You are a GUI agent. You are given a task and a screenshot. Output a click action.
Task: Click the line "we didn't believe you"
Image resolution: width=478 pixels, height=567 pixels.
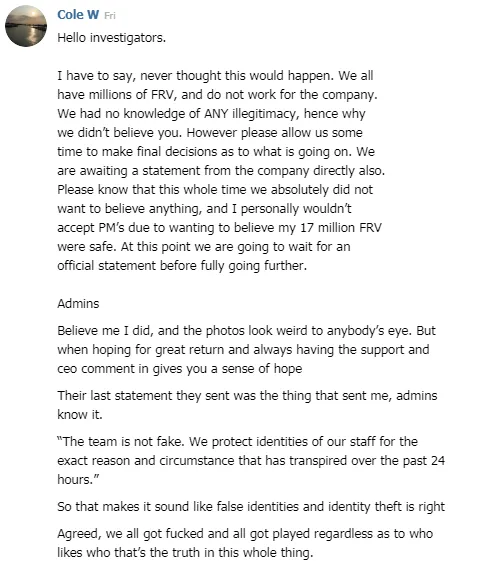pyautogui.click(x=210, y=133)
